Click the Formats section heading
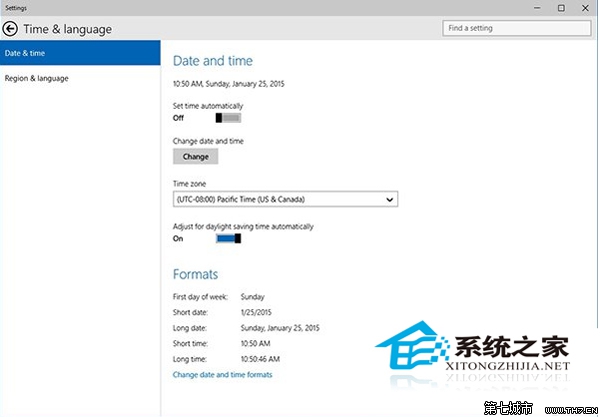This screenshot has height=417, width=600. pyautogui.click(x=195, y=274)
